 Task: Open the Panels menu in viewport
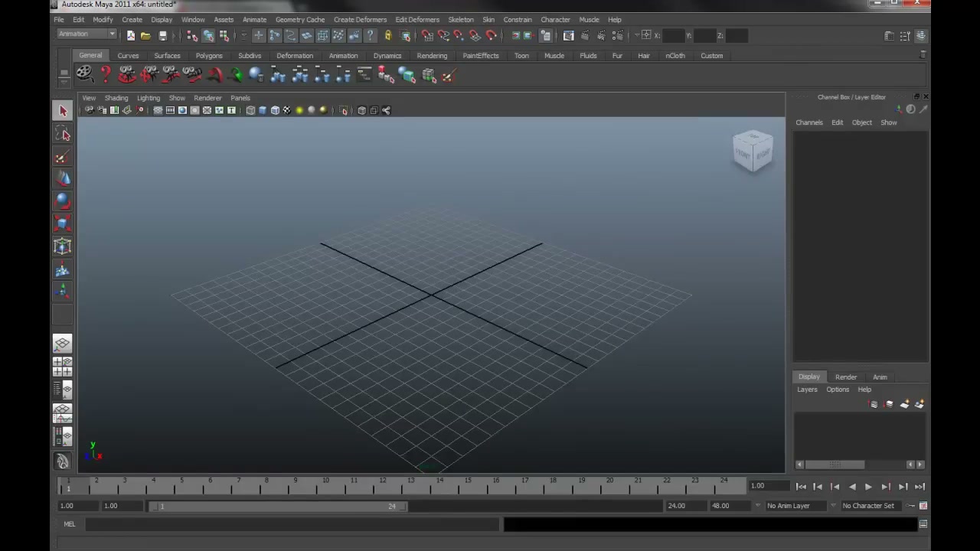pos(240,98)
